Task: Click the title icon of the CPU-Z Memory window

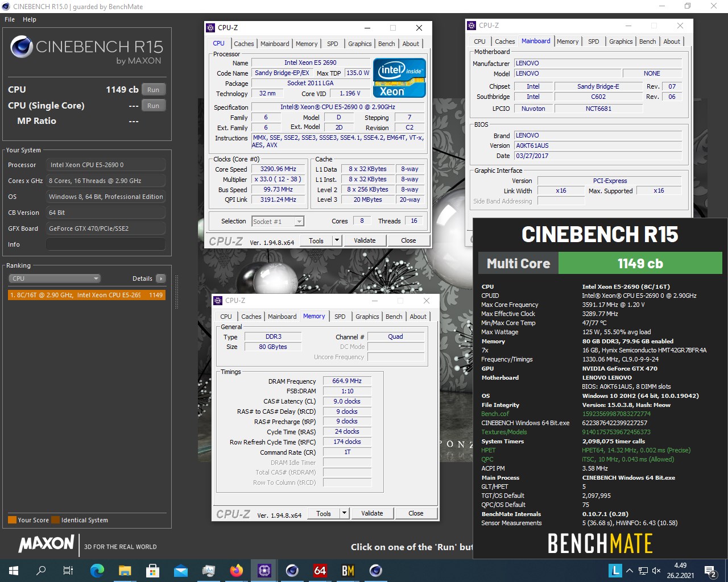Action: point(218,301)
